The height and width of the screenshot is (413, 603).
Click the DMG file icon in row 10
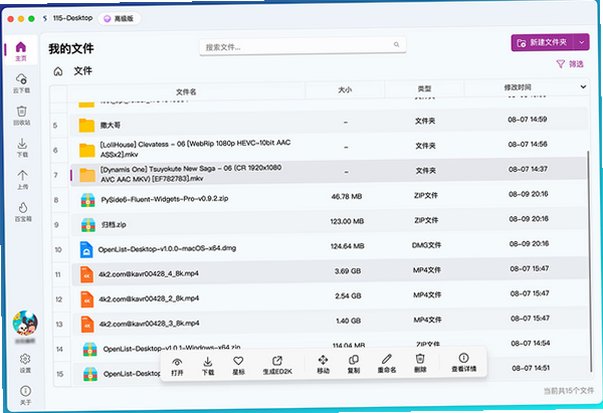click(86, 250)
